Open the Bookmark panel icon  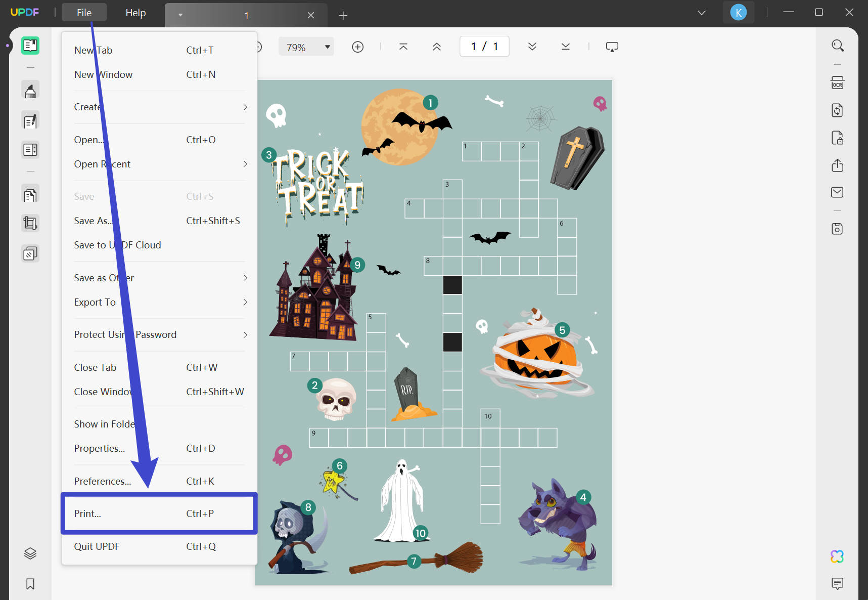tap(30, 584)
